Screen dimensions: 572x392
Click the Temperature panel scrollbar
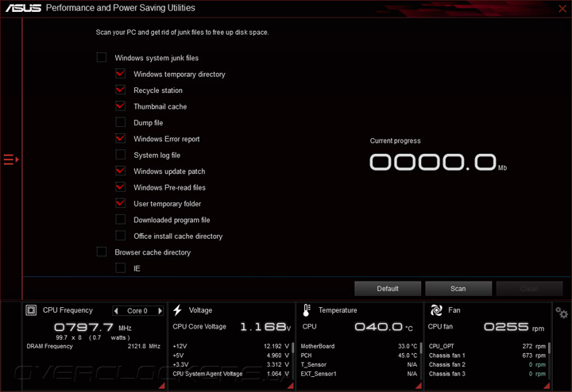[421, 348]
